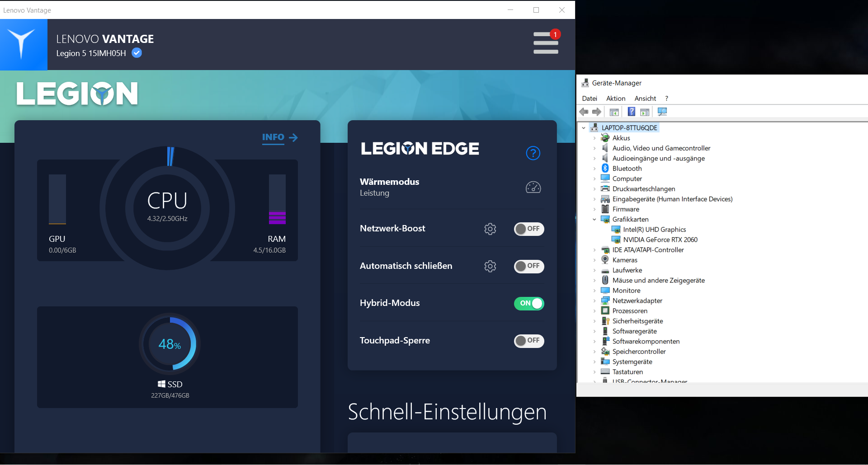Open the Lenovo Vantage hamburger menu
Screen dimensions: 868x465
click(546, 43)
